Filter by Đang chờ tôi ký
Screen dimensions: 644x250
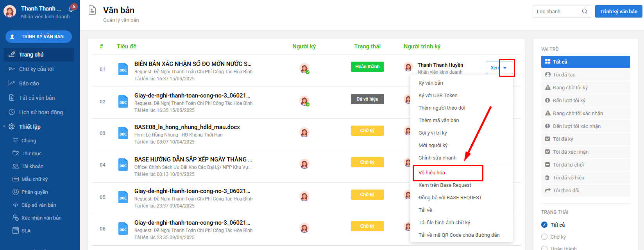[x=585, y=87]
